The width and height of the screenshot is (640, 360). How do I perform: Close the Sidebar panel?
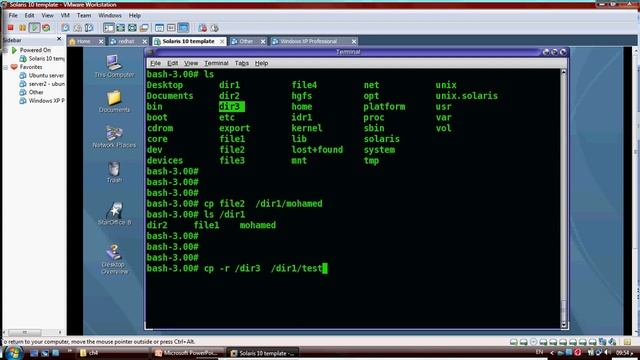(x=59, y=39)
